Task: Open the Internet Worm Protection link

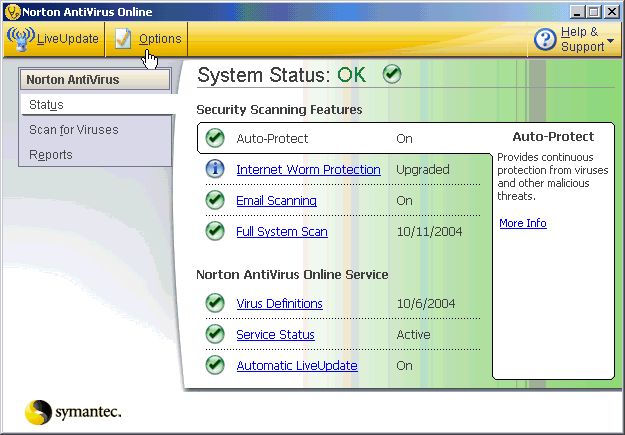Action: pyautogui.click(x=308, y=169)
